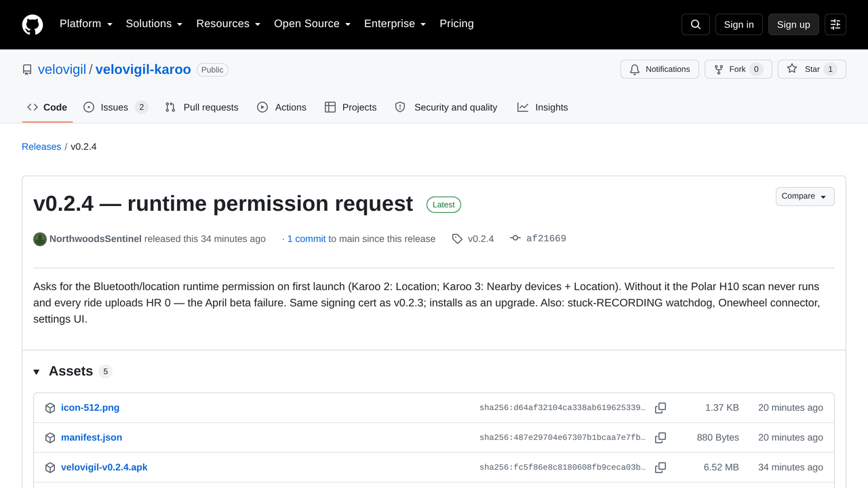868x488 pixels.
Task: Expand the Resources menu
Action: tap(229, 24)
